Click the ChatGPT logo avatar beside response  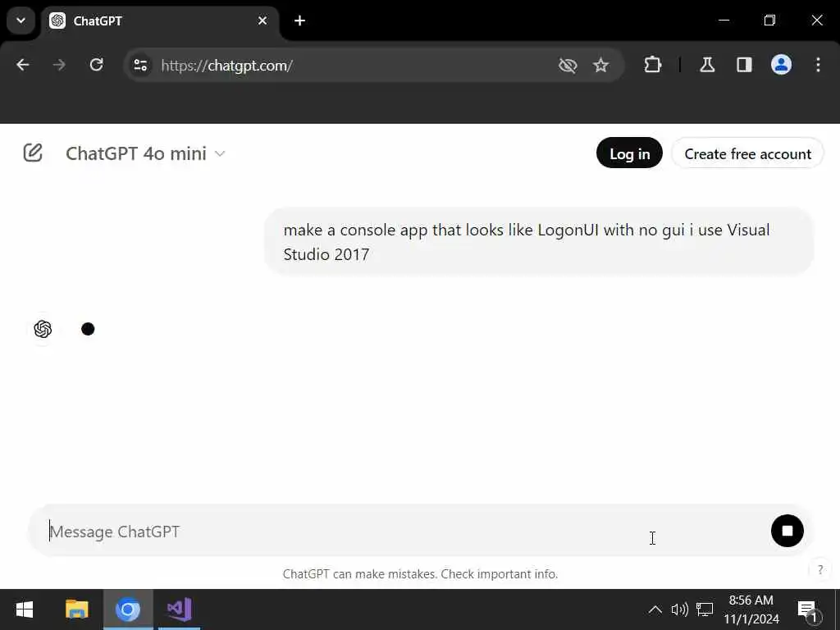click(43, 329)
